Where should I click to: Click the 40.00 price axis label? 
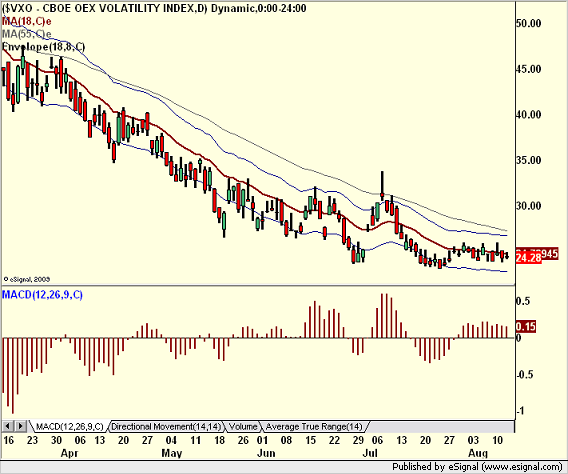529,115
